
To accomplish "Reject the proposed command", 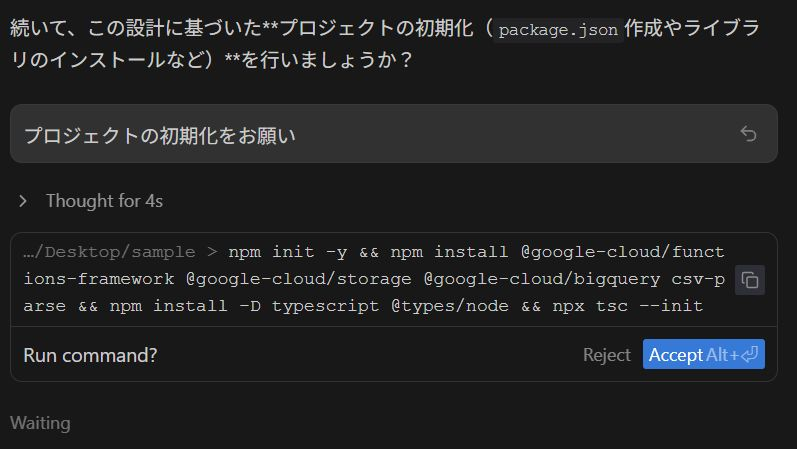I will (x=606, y=355).
